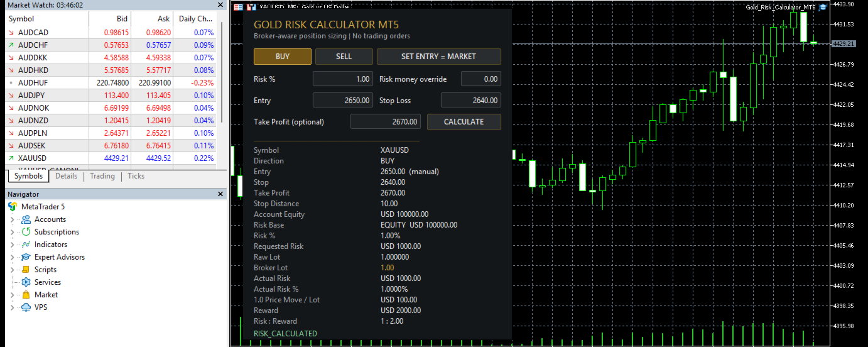Screen dimensions: 868x347
Task: Select the AUDHKD symbol row
Action: pyautogui.click(x=111, y=70)
